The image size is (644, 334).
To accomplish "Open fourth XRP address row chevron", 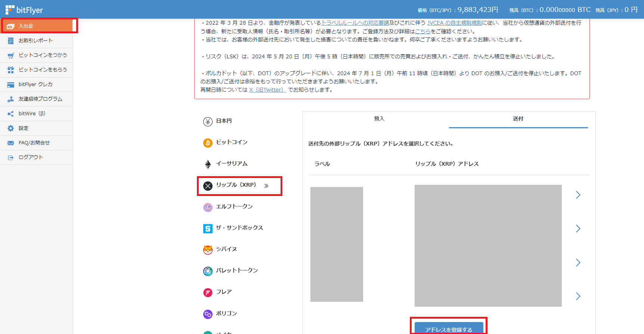I will click(x=578, y=296).
